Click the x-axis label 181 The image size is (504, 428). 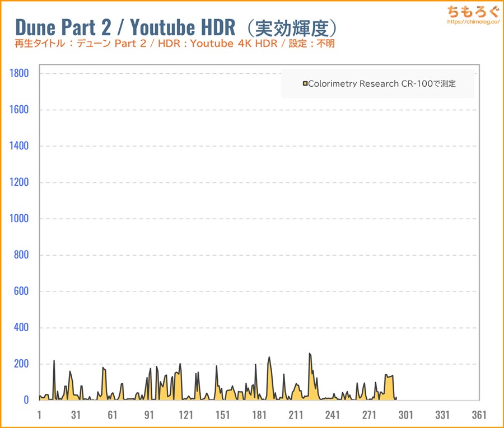coord(259,415)
